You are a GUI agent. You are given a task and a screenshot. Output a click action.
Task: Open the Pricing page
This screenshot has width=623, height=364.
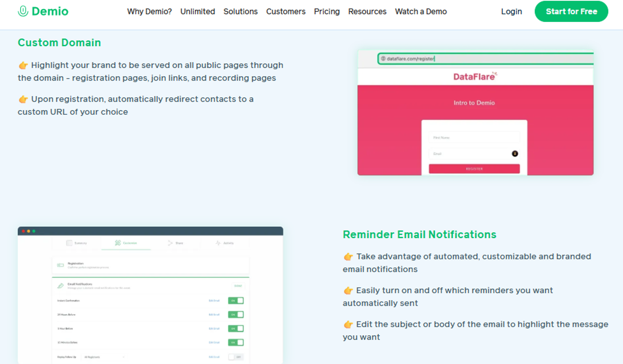pyautogui.click(x=327, y=12)
